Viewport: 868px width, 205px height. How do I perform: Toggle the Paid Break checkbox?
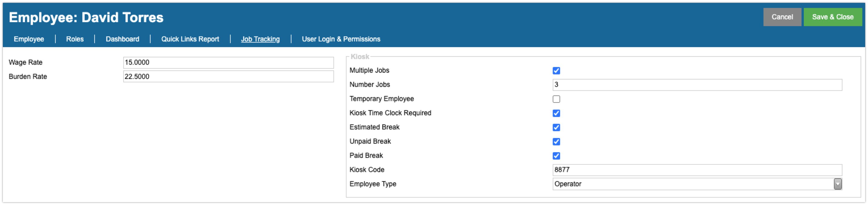556,156
